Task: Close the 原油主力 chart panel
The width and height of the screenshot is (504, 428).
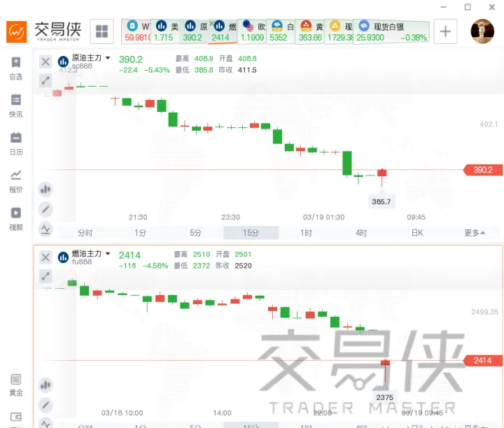Action: coord(45,61)
